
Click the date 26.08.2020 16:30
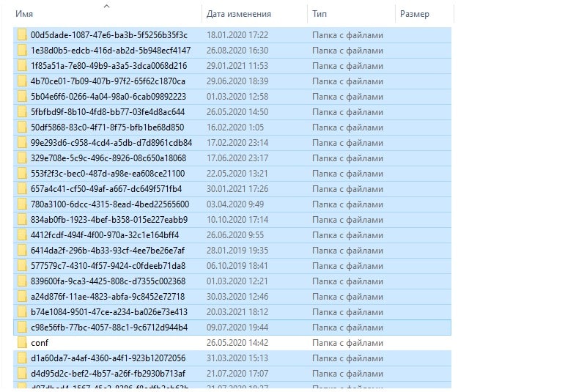[237, 50]
